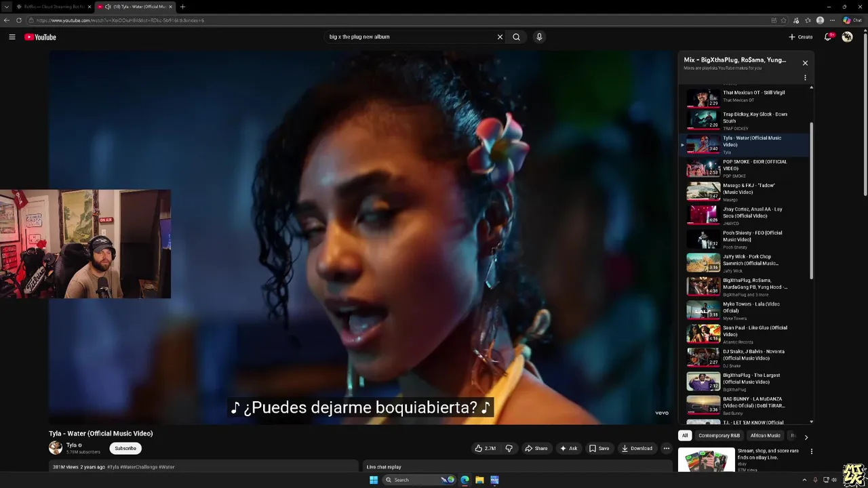
Task: Filter by Contemporary R&B chip
Action: [719, 436]
